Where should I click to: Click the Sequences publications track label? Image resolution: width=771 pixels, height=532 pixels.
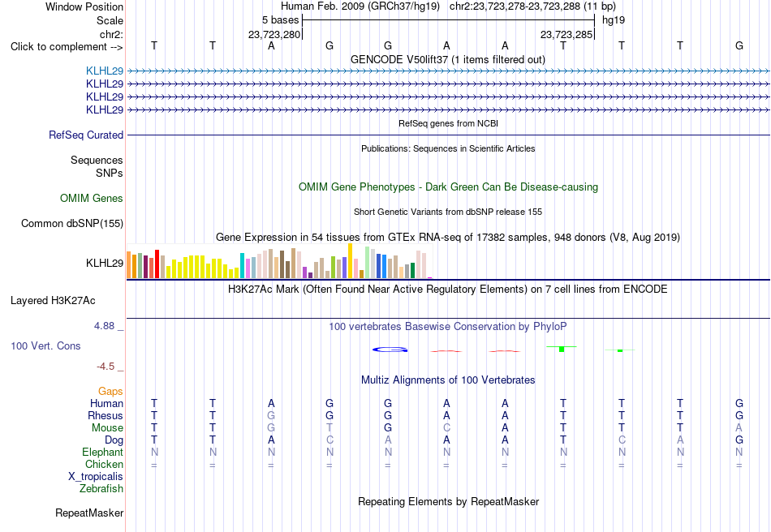pyautogui.click(x=97, y=160)
